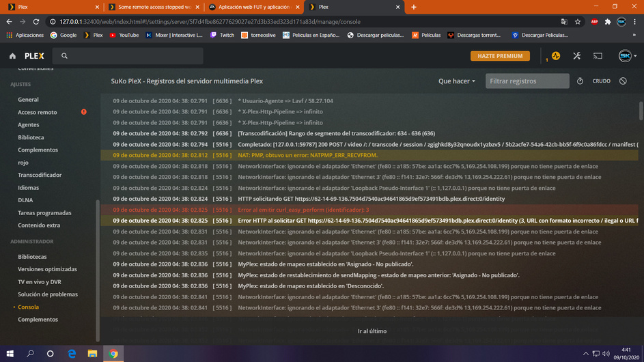Select Consola in the sidebar
The height and width of the screenshot is (362, 644).
click(x=28, y=307)
